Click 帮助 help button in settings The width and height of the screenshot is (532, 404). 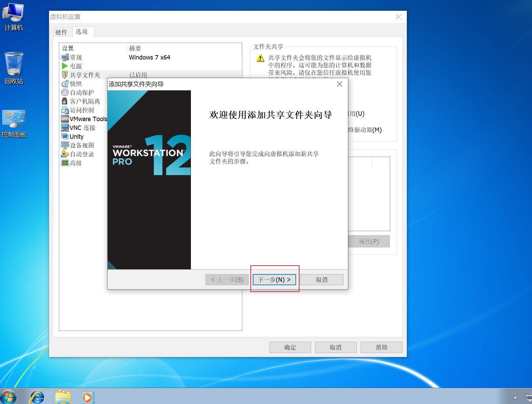pyautogui.click(x=381, y=347)
